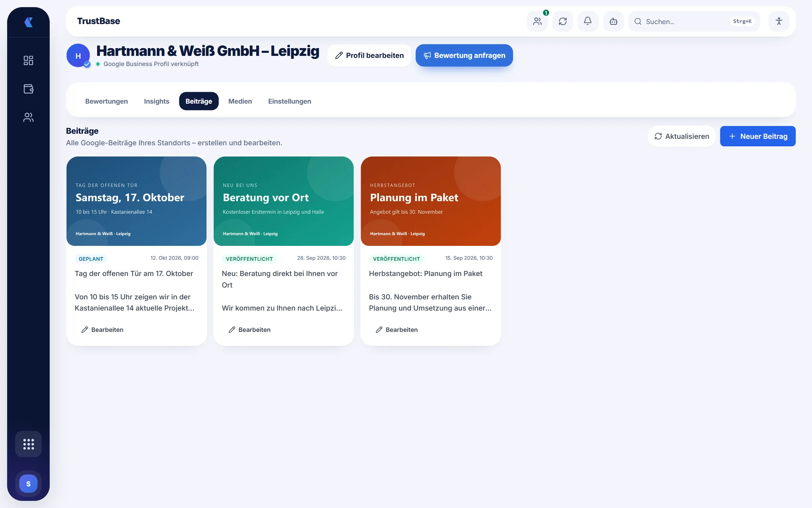The height and width of the screenshot is (508, 812).
Task: Edit the Beratung direkt bei Ihnen post
Action: (x=250, y=330)
